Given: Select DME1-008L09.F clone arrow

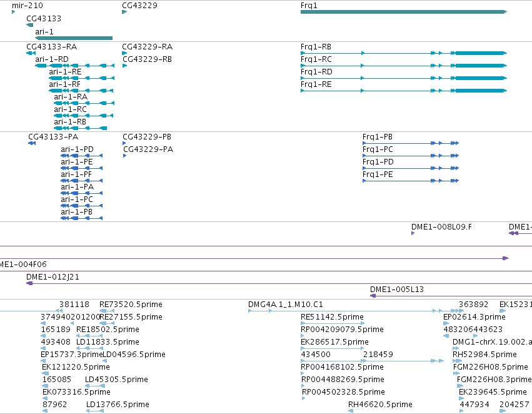Looking at the screenshot, I should pos(413,233).
